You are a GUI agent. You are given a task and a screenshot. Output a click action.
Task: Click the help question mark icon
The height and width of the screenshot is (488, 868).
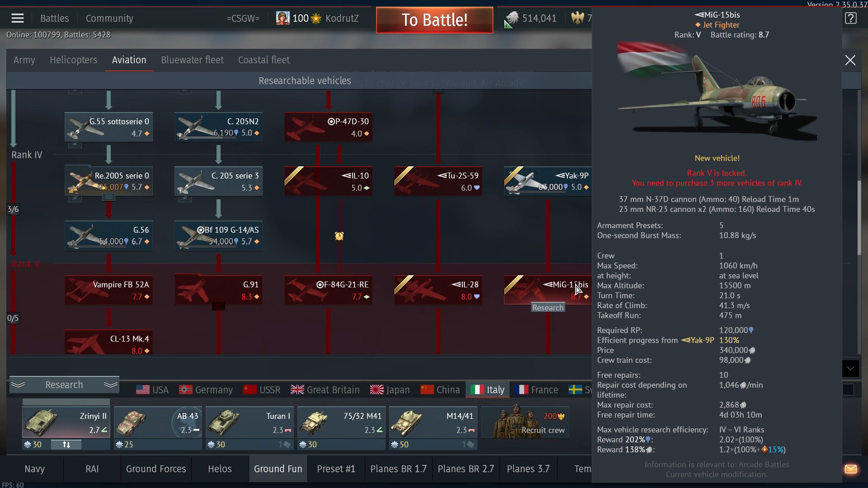tap(850, 19)
